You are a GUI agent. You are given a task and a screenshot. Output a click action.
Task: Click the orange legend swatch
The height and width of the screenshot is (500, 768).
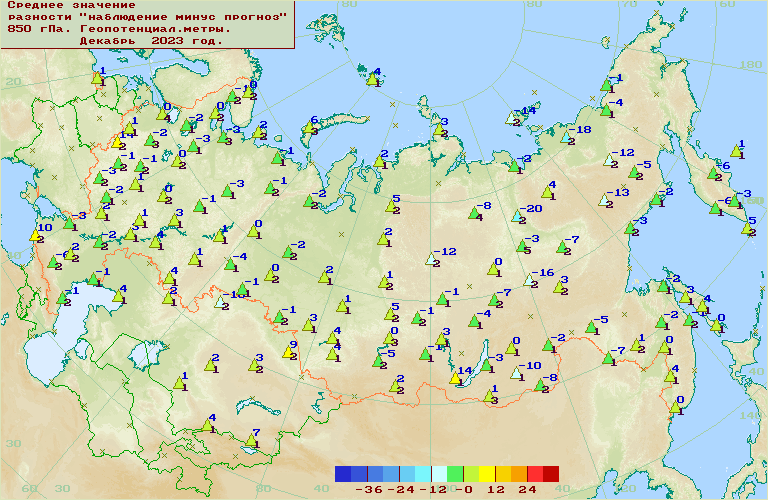tap(519, 474)
